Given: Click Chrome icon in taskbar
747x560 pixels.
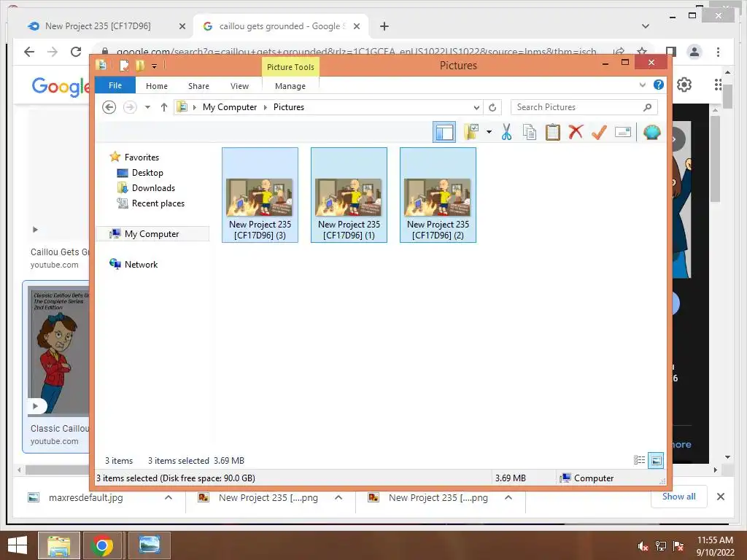Looking at the screenshot, I should pyautogui.click(x=101, y=545).
